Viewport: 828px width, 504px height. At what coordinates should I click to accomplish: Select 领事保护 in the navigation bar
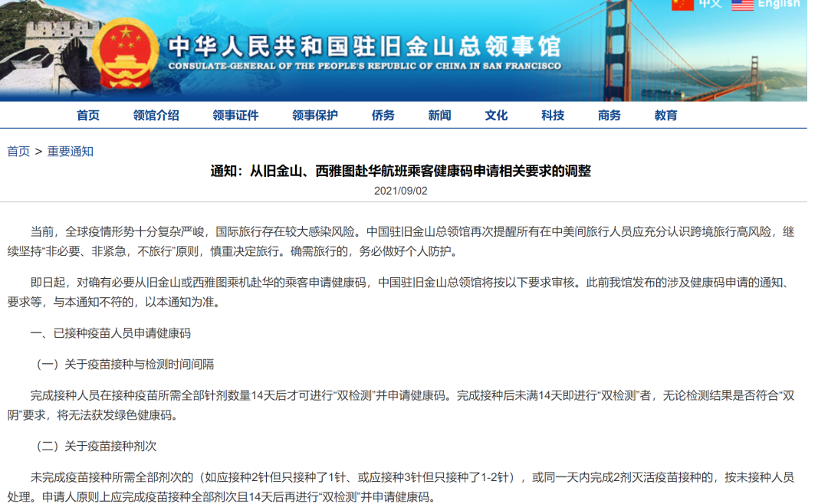(314, 116)
